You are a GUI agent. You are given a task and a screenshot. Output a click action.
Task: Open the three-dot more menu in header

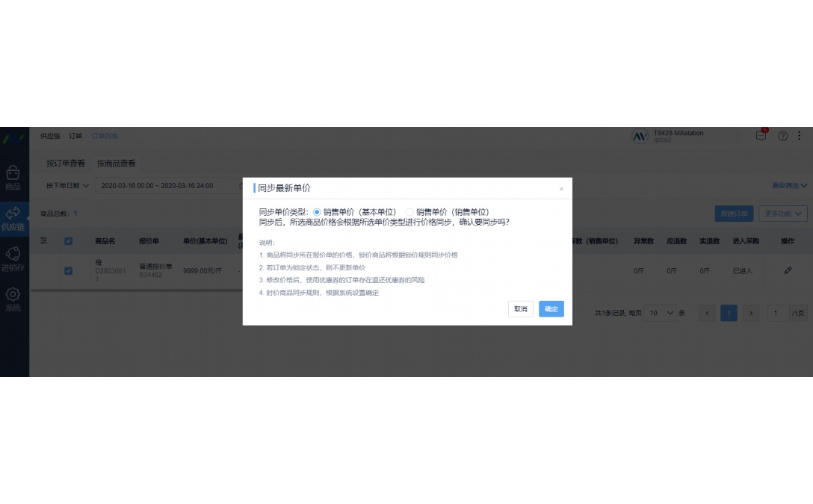tap(800, 136)
